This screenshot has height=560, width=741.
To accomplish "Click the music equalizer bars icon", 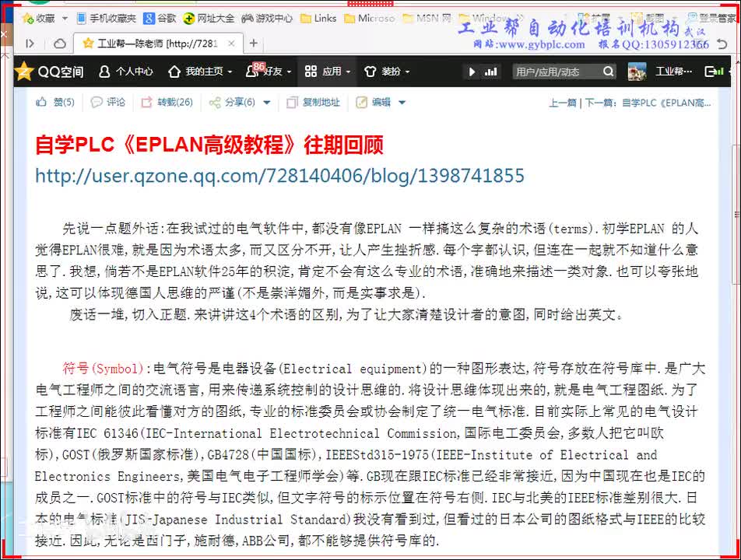I will 491,72.
